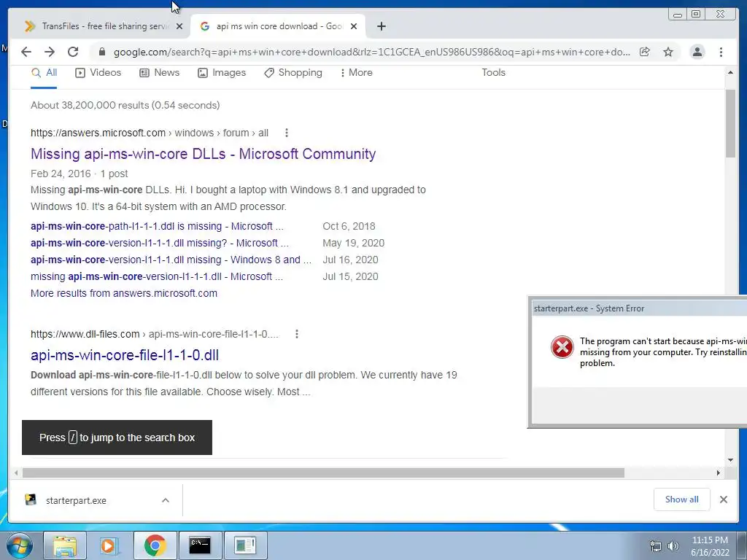Open api-ms-win-core-version missing? link from May 19
Viewport: 747px width, 560px height.
160,243
